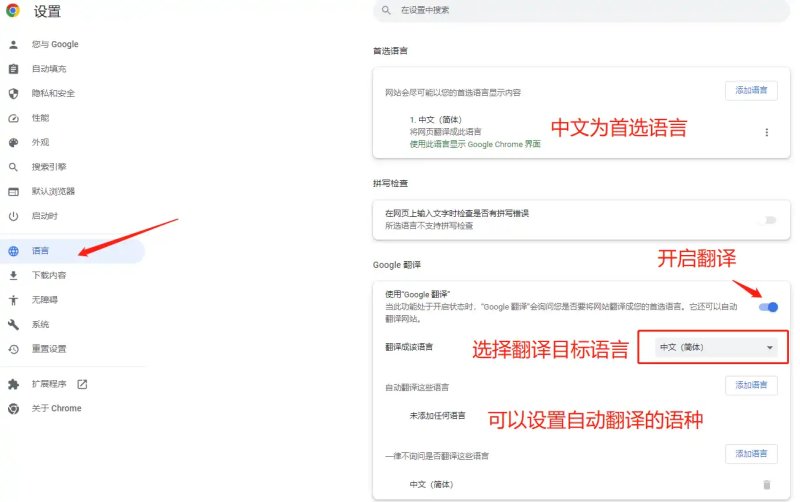
Task: Open 您与 Google person icon
Action: coord(14,44)
